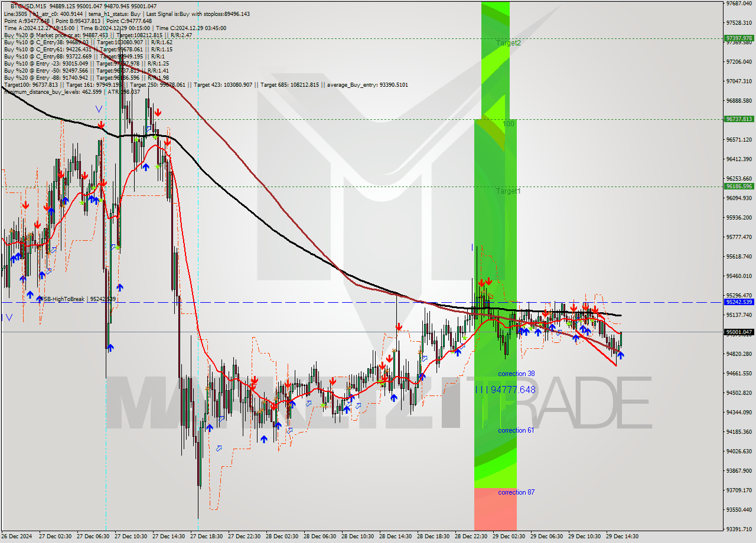
Task: Click the '| | | 94777.648' price annotation
Action: coord(506,390)
